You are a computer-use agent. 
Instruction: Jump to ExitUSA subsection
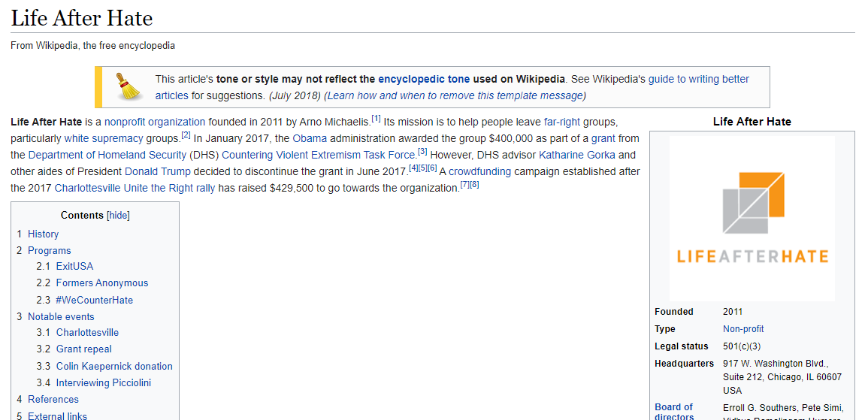pyautogui.click(x=74, y=266)
